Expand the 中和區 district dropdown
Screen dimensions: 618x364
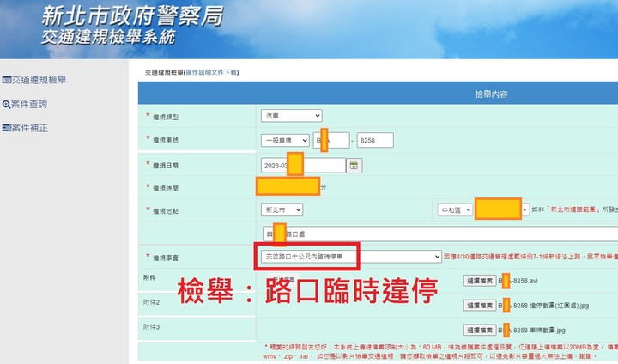(454, 210)
